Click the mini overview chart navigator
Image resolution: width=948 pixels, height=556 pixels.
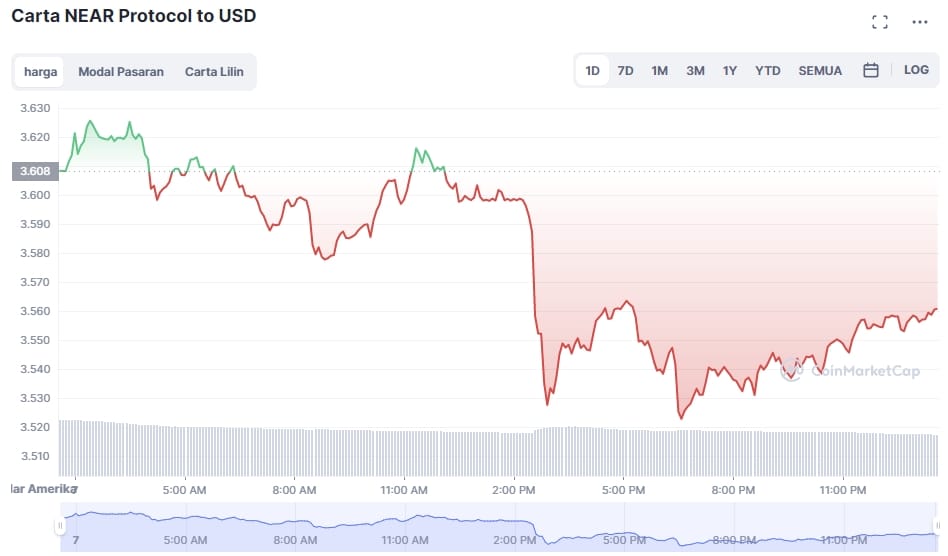click(x=498, y=526)
